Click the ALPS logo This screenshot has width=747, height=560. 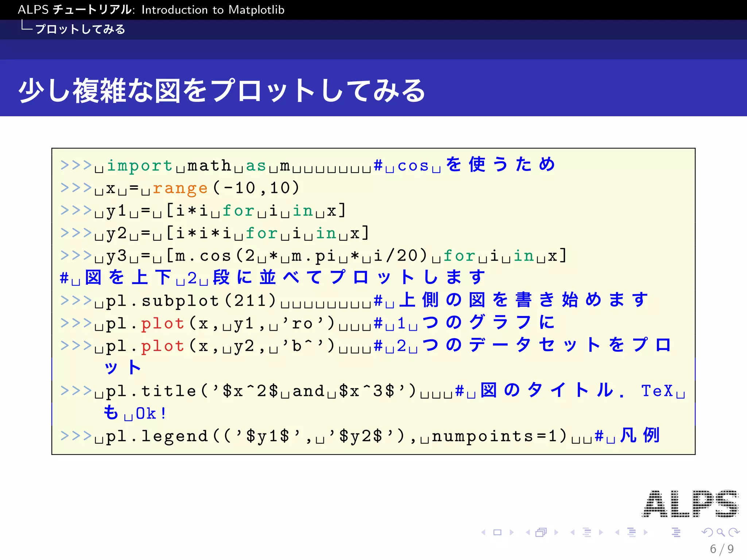690,503
